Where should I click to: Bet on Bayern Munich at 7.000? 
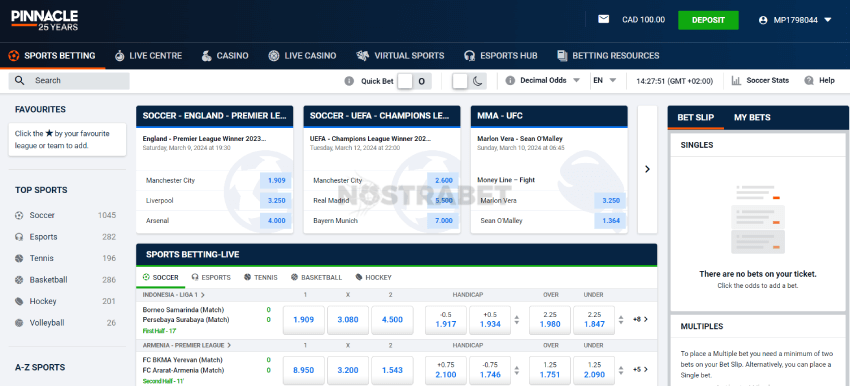pyautogui.click(x=443, y=221)
